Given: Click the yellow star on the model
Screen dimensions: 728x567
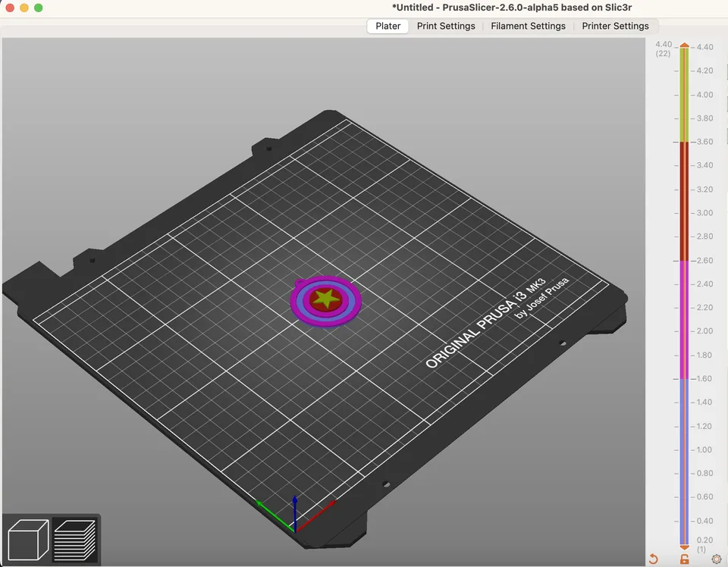Looking at the screenshot, I should pos(326,299).
